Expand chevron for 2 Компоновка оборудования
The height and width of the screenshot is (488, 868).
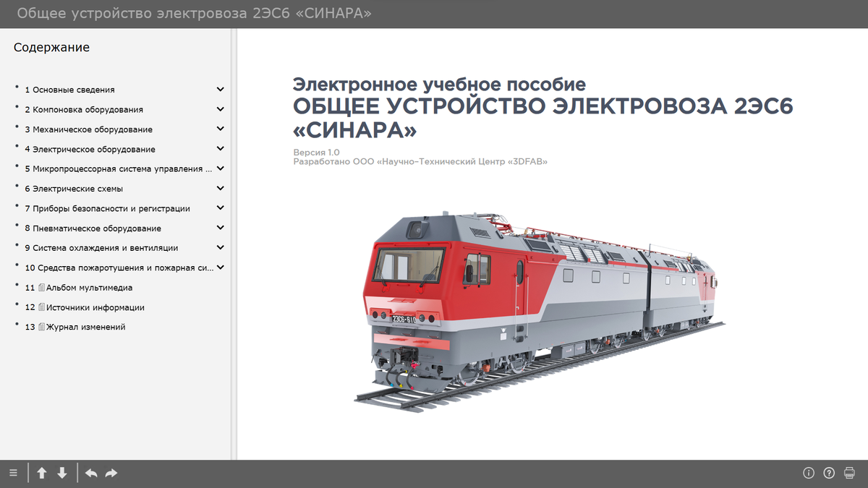220,109
